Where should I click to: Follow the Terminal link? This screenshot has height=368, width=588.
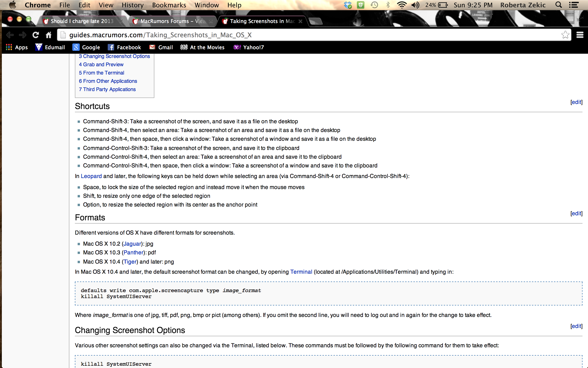click(301, 272)
